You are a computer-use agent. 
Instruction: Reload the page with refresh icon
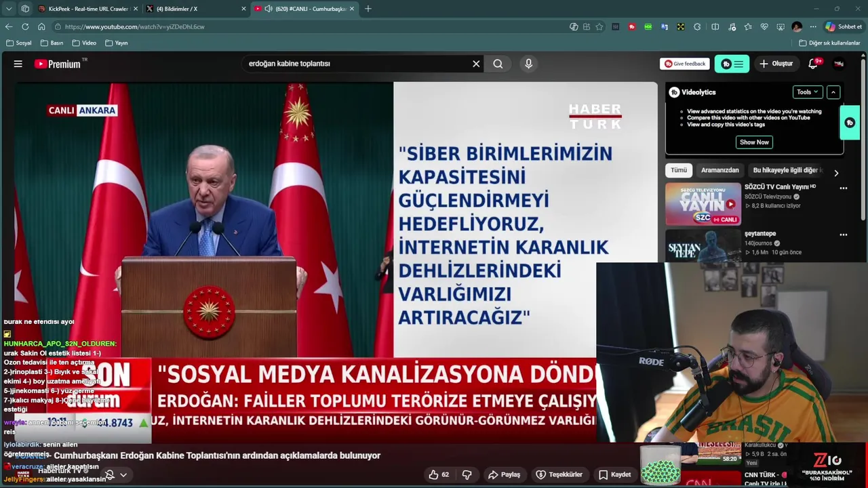[25, 26]
